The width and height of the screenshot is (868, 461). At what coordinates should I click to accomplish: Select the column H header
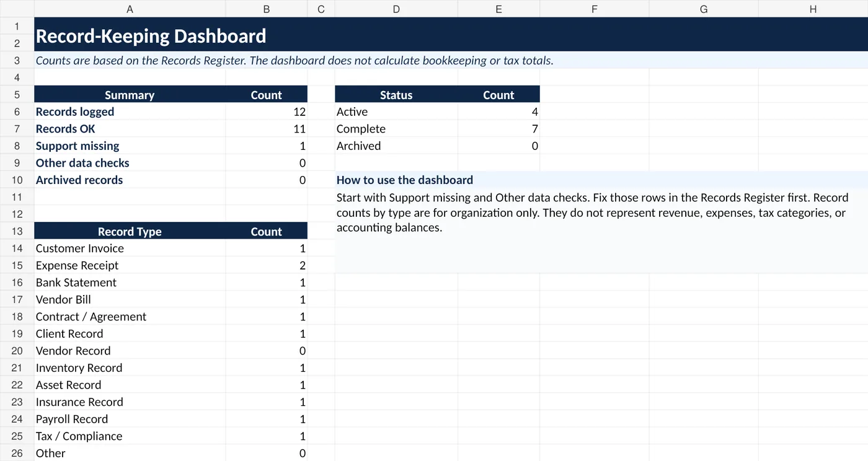click(x=813, y=9)
